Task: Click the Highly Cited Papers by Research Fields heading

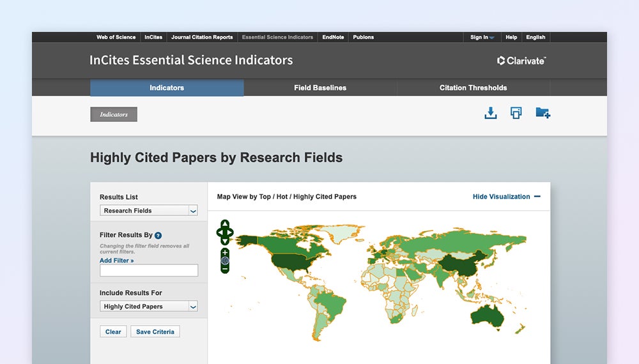Action: [217, 158]
